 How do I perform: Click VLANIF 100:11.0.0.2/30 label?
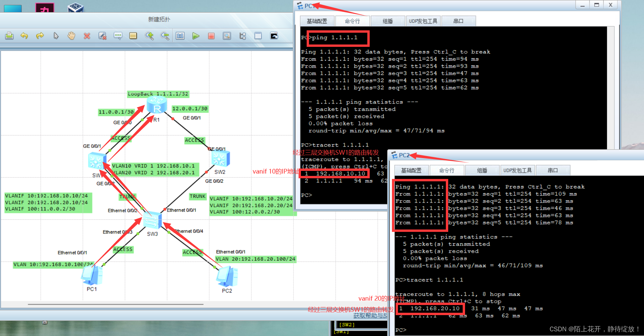[x=40, y=209]
